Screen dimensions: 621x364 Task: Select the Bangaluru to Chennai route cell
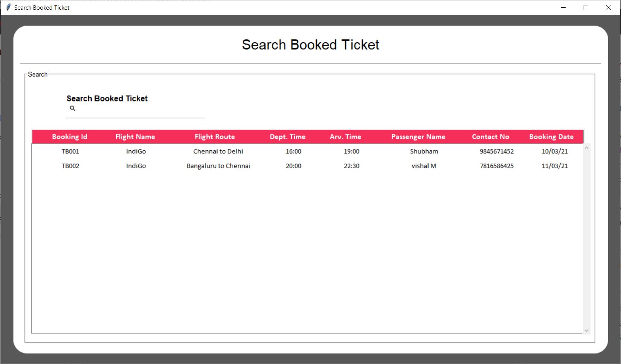pos(218,166)
